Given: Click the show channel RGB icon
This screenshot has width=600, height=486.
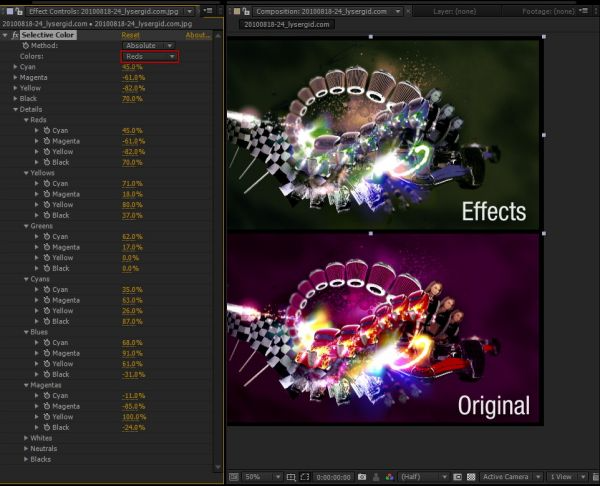Looking at the screenshot, I should tap(390, 477).
